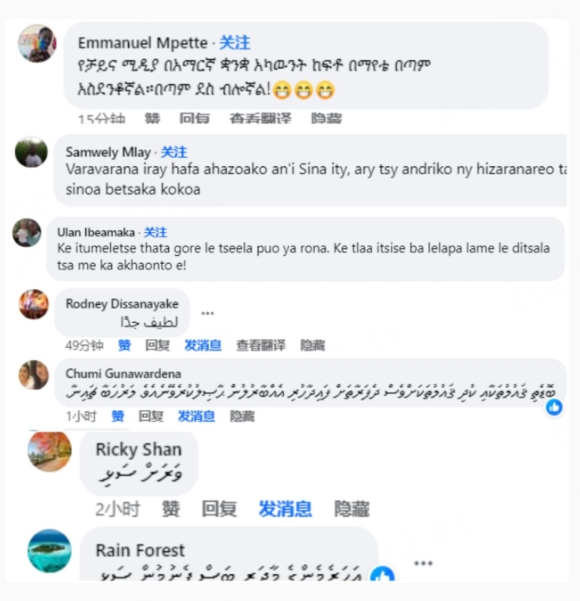
Task: Follow Ulan Ibeamaka via 关注 link
Action: click(x=155, y=232)
